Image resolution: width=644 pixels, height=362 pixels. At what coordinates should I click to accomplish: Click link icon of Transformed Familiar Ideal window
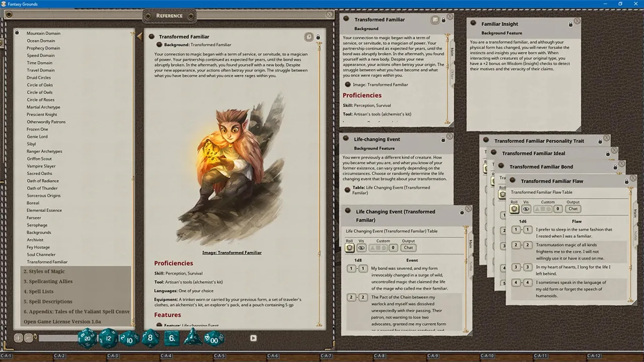494,153
